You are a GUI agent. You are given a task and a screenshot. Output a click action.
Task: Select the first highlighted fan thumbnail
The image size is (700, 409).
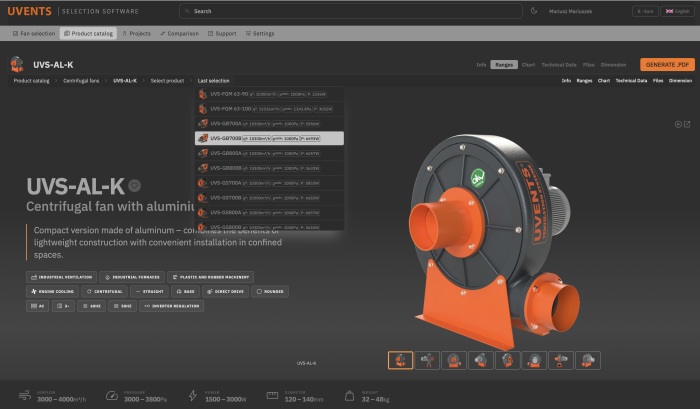[400, 360]
